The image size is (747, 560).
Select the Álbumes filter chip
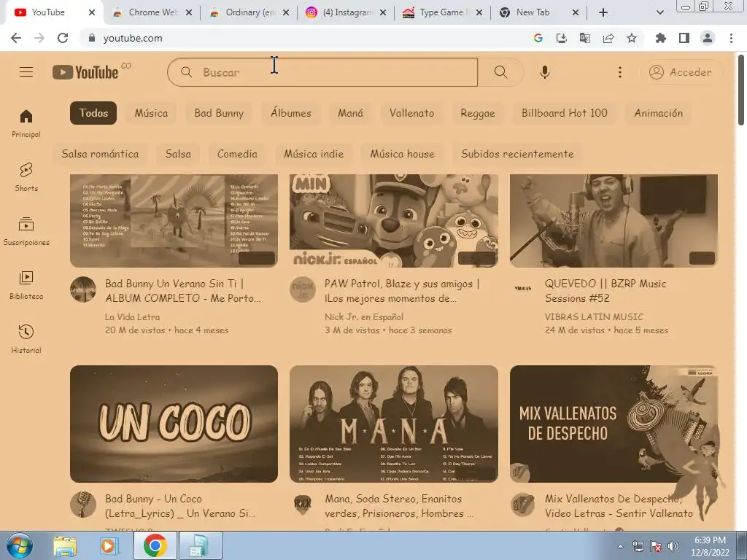pyautogui.click(x=290, y=113)
